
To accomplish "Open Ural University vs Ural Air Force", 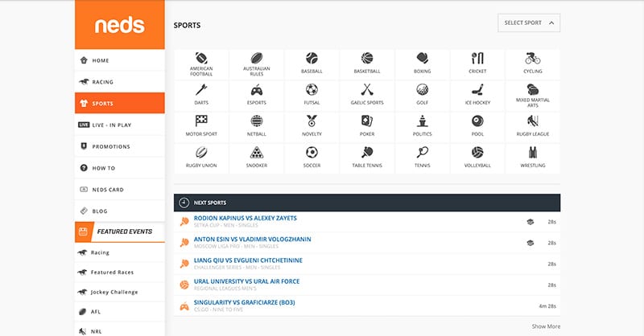I will (x=246, y=281).
